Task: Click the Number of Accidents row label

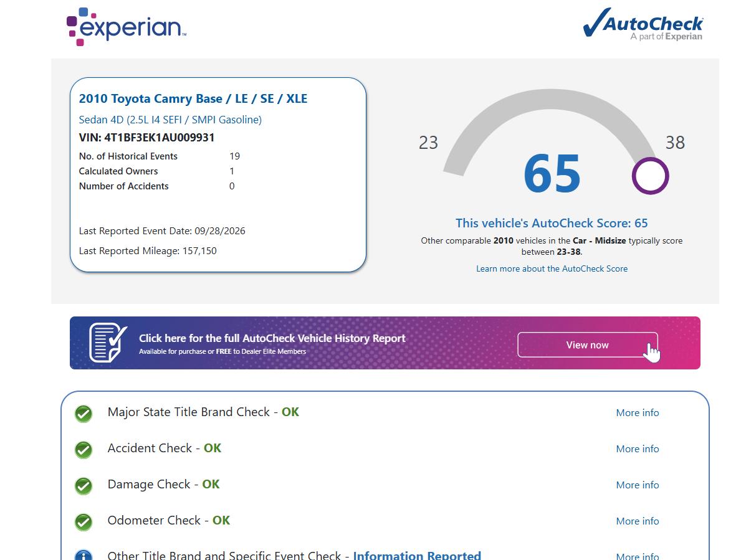Action: click(123, 186)
